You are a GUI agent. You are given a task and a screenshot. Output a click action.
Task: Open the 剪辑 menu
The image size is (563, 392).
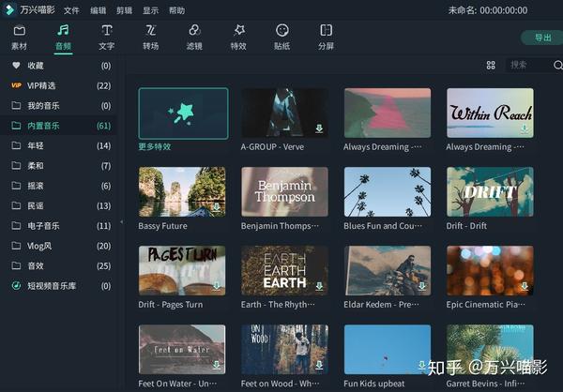(124, 10)
